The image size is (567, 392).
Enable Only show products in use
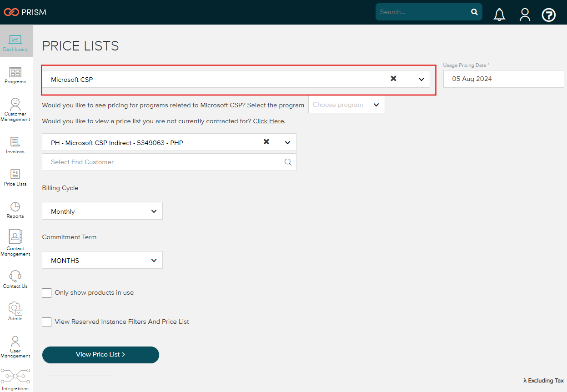[46, 293]
